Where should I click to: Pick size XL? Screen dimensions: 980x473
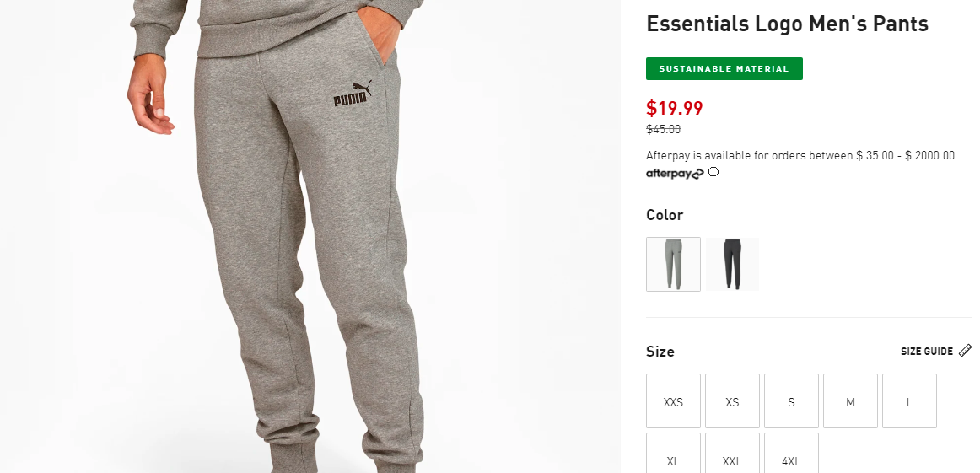pyautogui.click(x=673, y=454)
